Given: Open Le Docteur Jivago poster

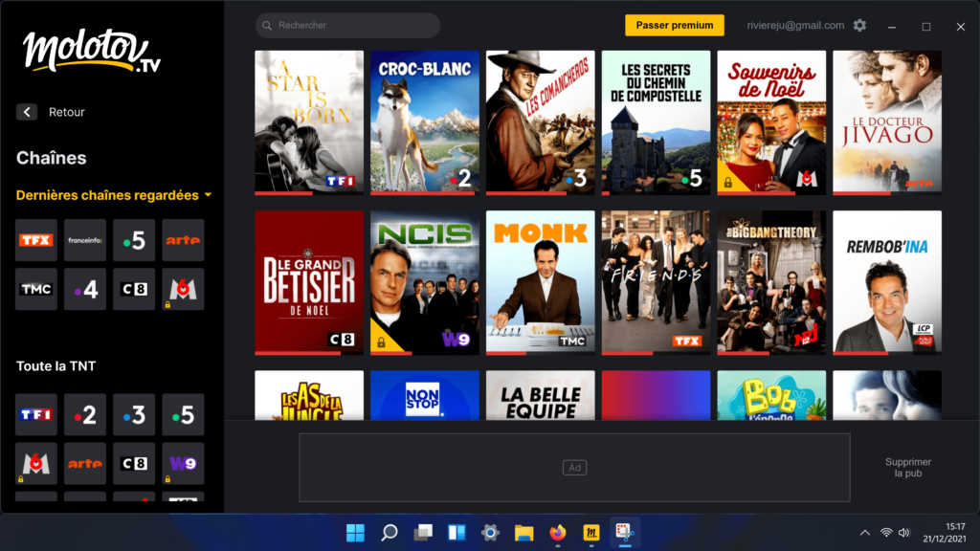Looking at the screenshot, I should tap(887, 122).
